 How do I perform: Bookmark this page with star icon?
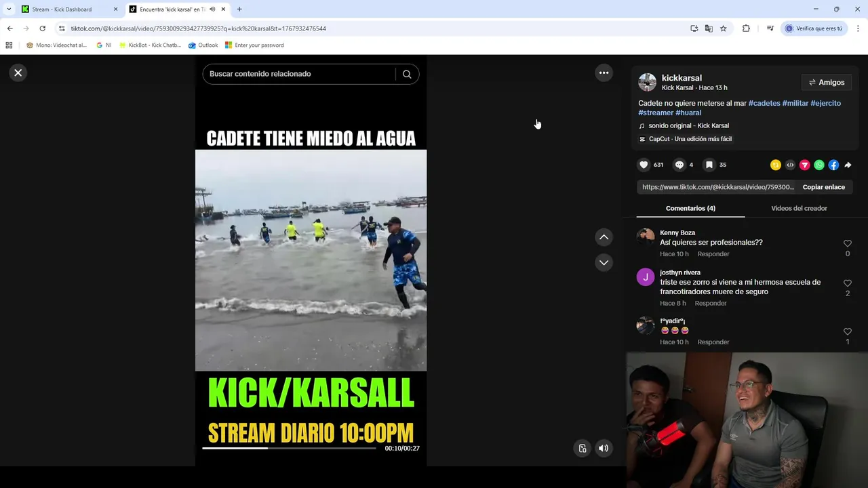pos(724,28)
